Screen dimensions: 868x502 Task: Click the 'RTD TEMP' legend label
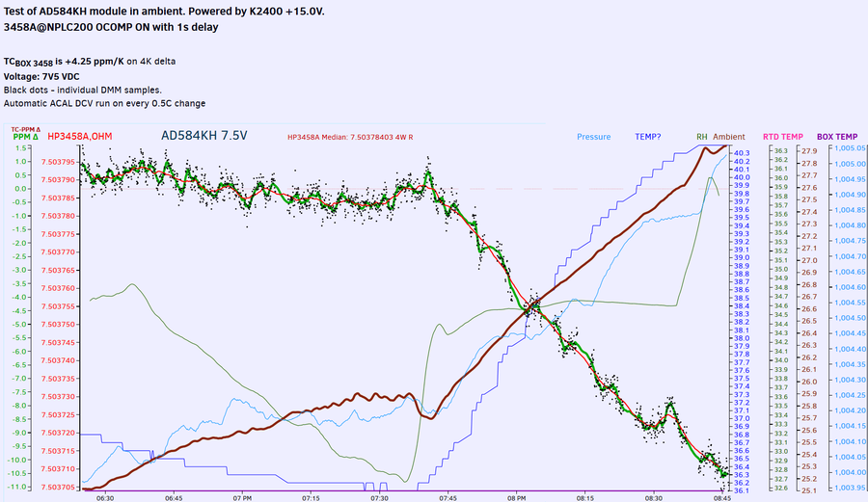(x=783, y=137)
